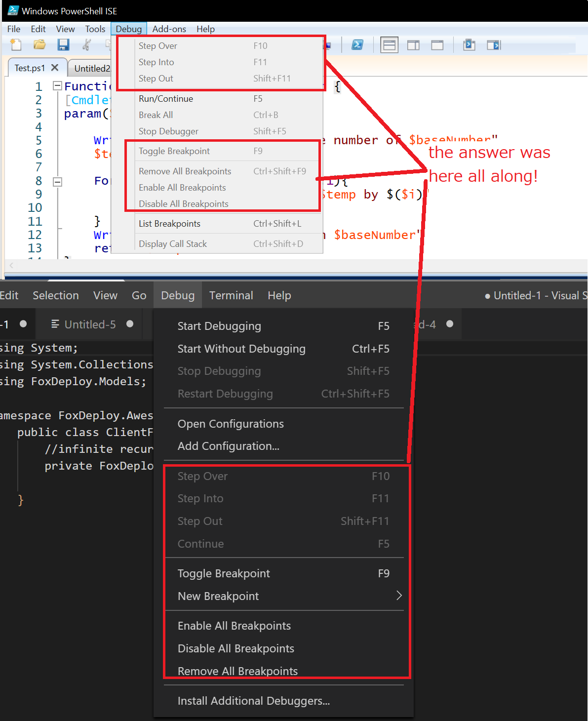Click the unsaved dot on Untitled-5 tab
588x721 pixels.
(130, 324)
